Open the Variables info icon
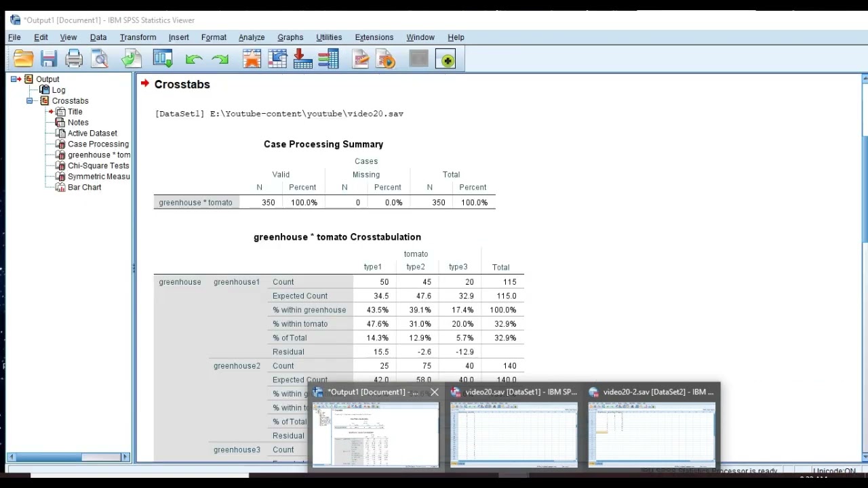This screenshot has height=488, width=868. tap(329, 60)
